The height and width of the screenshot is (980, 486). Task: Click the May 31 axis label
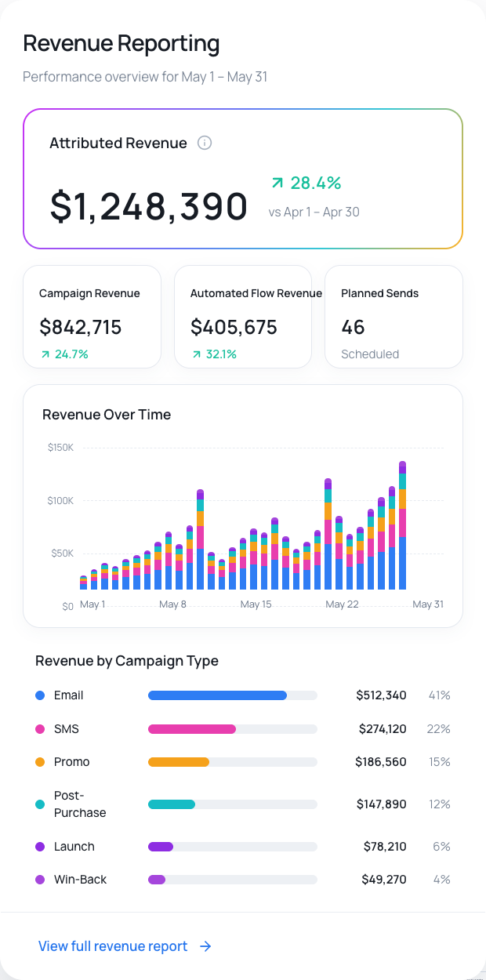click(x=428, y=604)
